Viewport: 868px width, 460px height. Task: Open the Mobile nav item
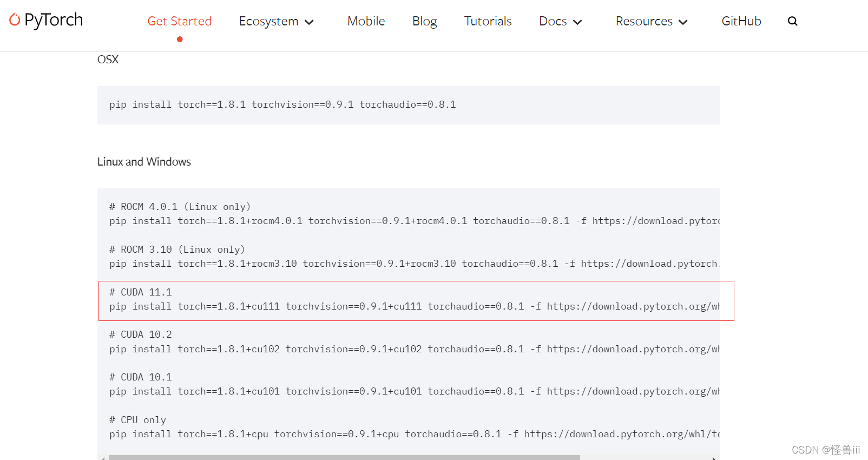pyautogui.click(x=366, y=21)
